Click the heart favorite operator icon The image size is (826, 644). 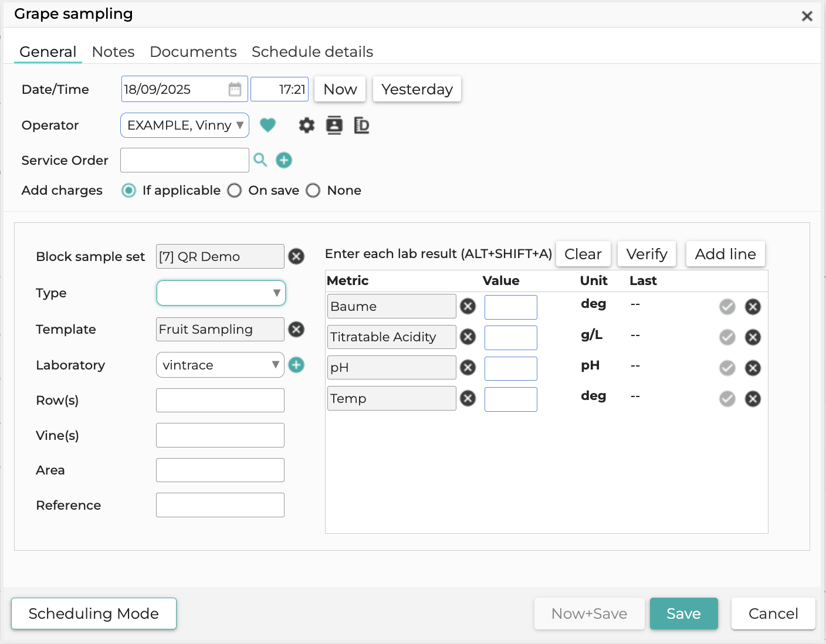tap(268, 125)
